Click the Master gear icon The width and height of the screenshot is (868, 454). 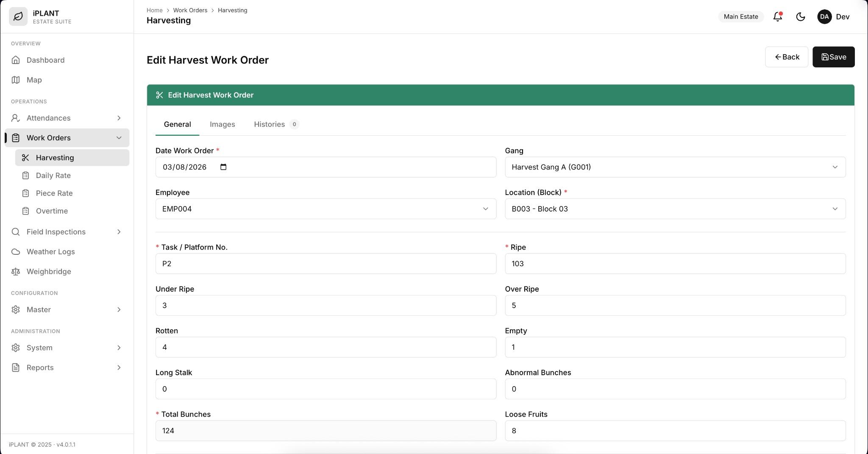16,310
